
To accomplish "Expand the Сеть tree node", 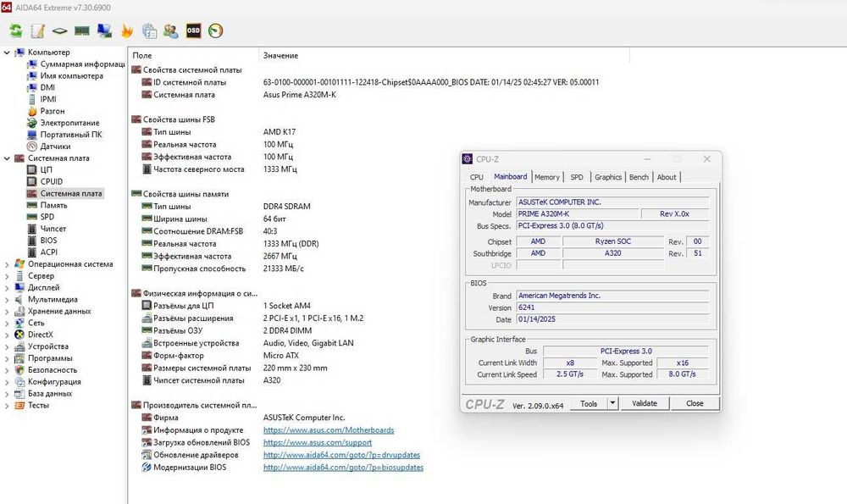I will pos(7,323).
